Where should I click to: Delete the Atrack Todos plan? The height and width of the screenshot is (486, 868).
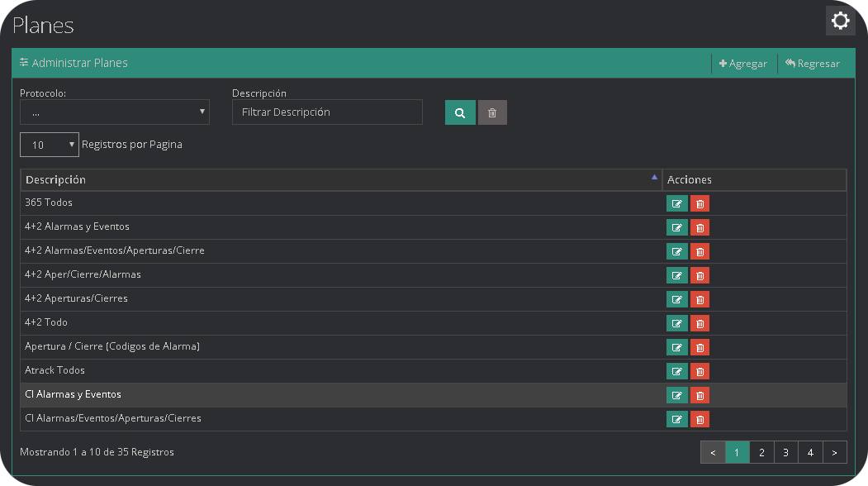tap(700, 371)
